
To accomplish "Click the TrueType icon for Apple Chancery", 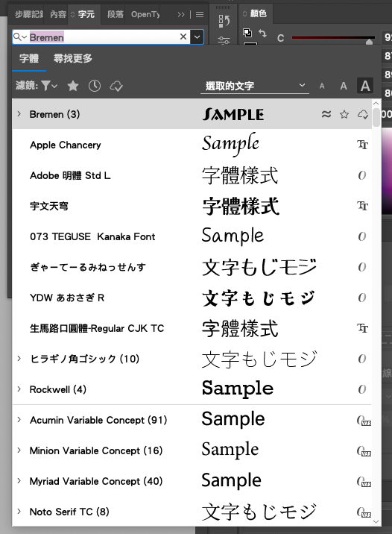I will pos(363,145).
